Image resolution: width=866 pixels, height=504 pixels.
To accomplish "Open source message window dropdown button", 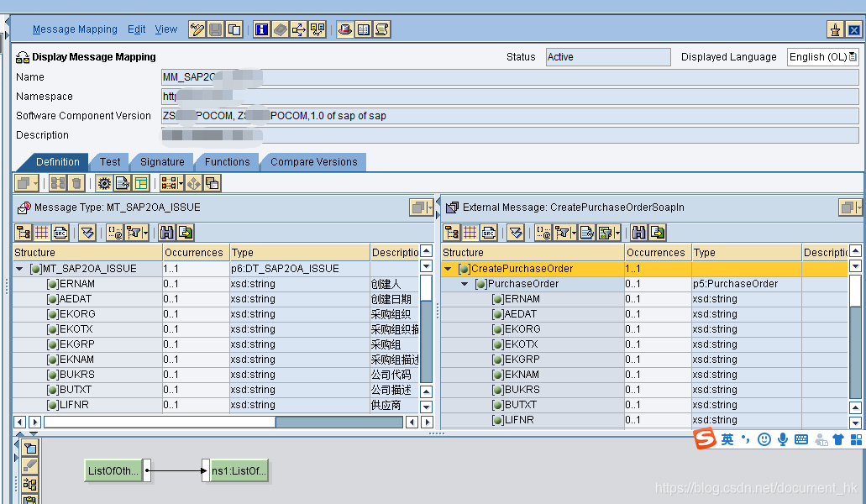I will tap(422, 207).
